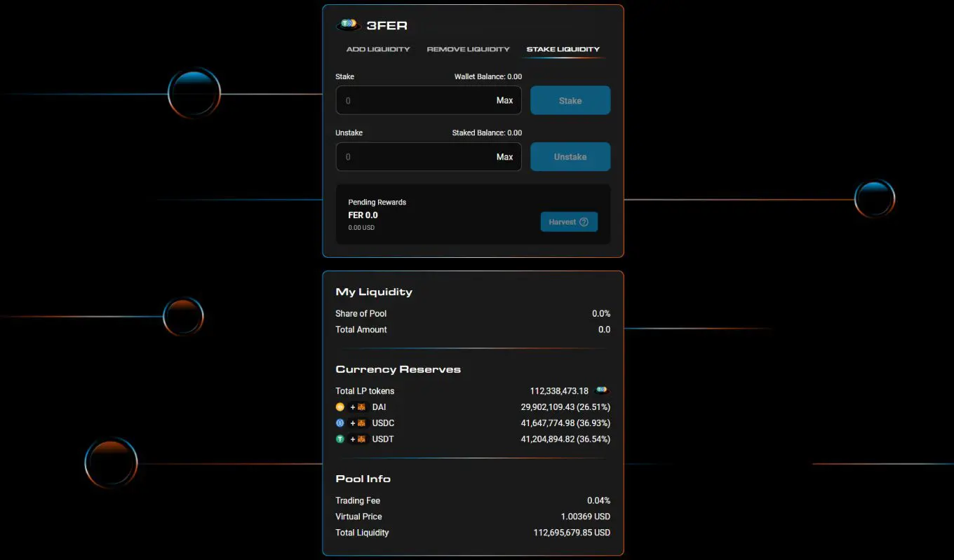Select the Stake Liquidity tab
This screenshot has height=560, width=954.
pos(563,50)
